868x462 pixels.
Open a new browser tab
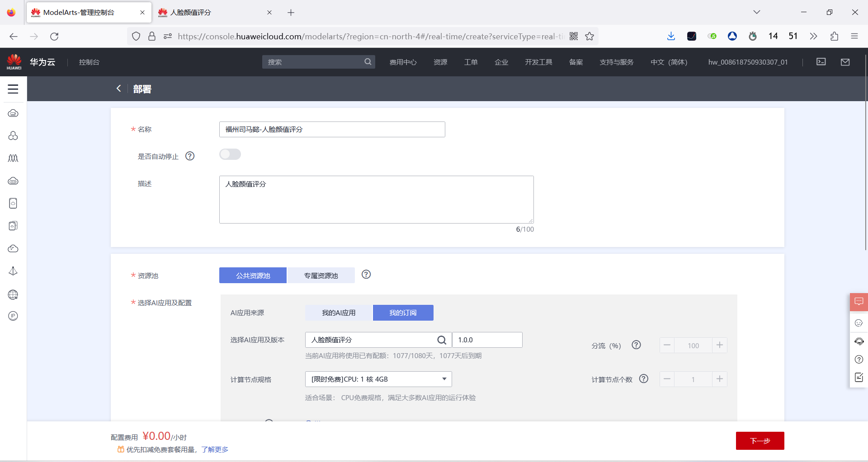[291, 12]
